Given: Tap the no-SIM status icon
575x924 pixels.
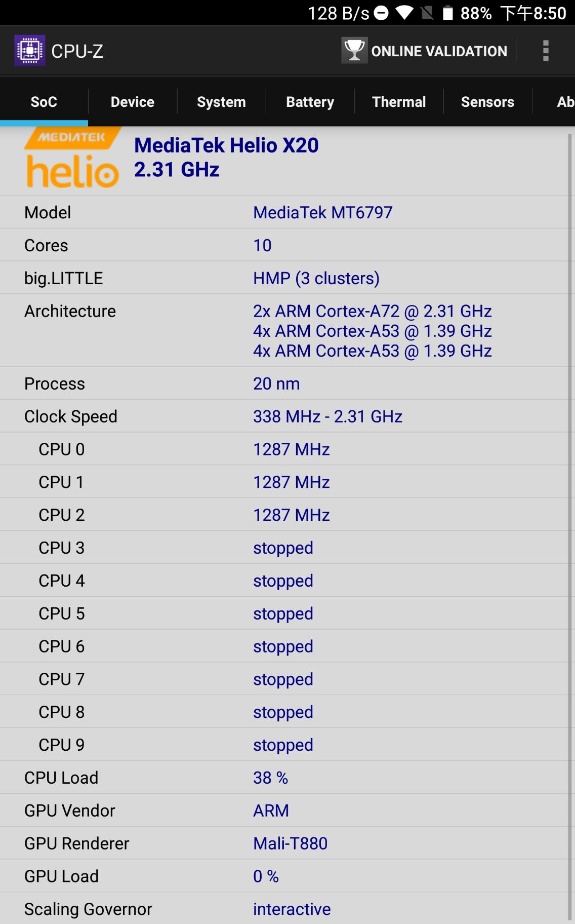Looking at the screenshot, I should (427, 13).
